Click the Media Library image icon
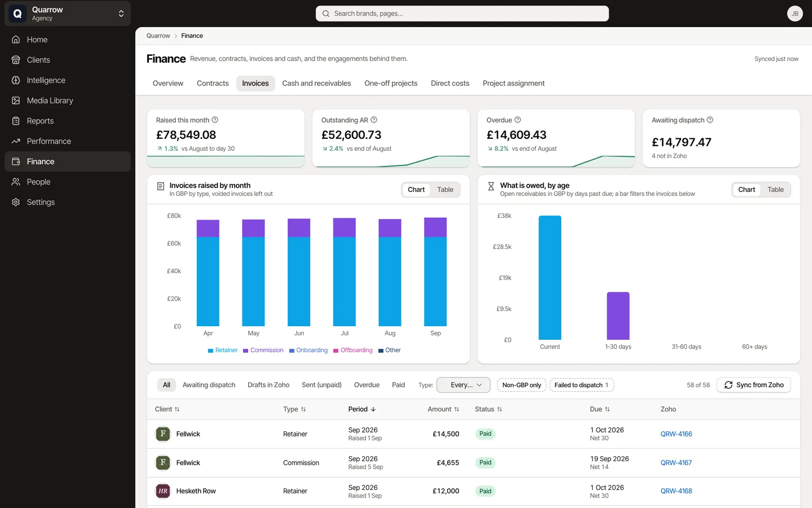 [x=16, y=100]
